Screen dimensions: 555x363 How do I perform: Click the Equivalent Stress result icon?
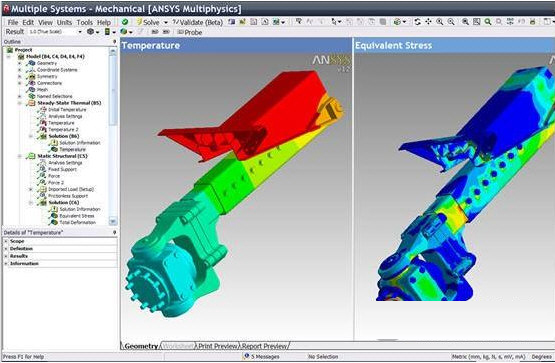54,216
